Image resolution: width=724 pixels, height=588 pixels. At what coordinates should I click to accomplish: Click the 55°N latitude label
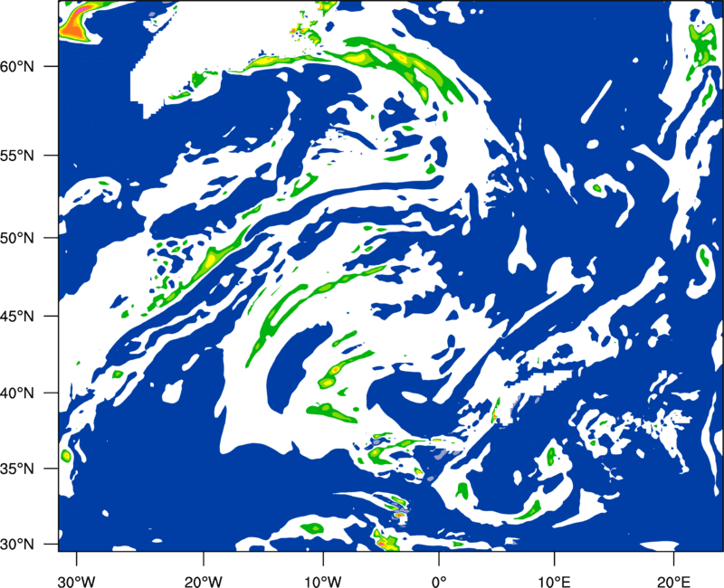(x=17, y=156)
